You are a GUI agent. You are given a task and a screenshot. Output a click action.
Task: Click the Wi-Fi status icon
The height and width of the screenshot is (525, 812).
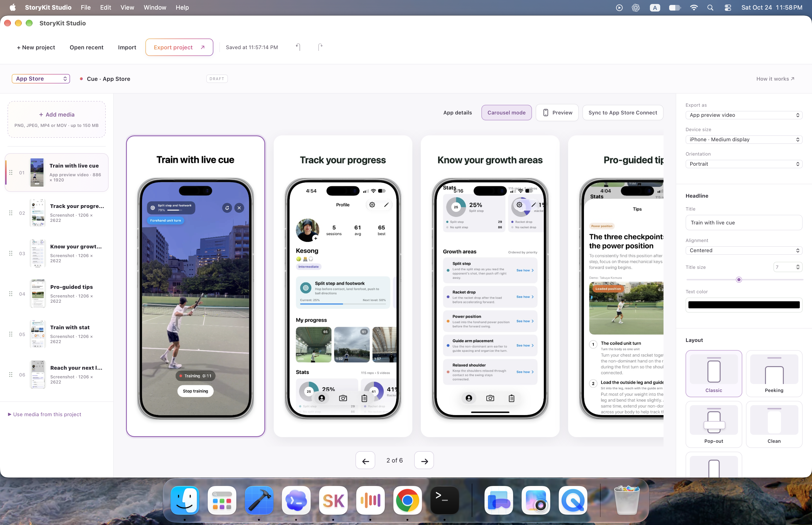pyautogui.click(x=693, y=8)
